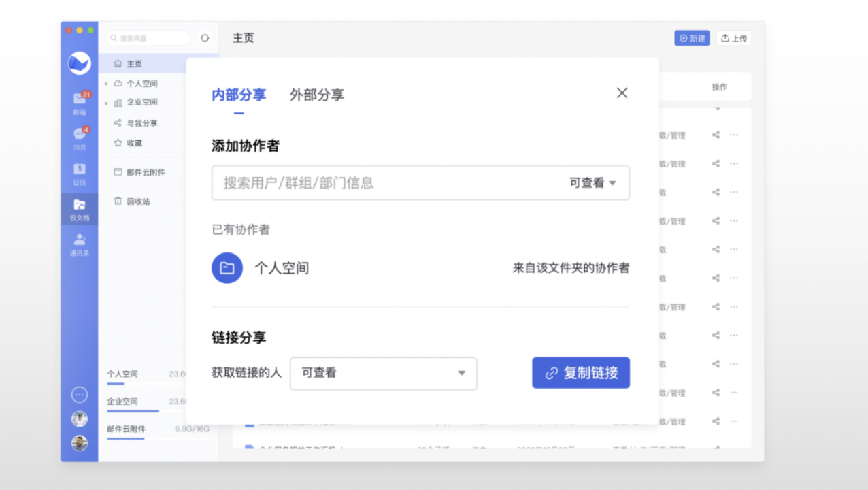Expand the 个人空间 tree item
The width and height of the screenshot is (868, 490).
(107, 84)
